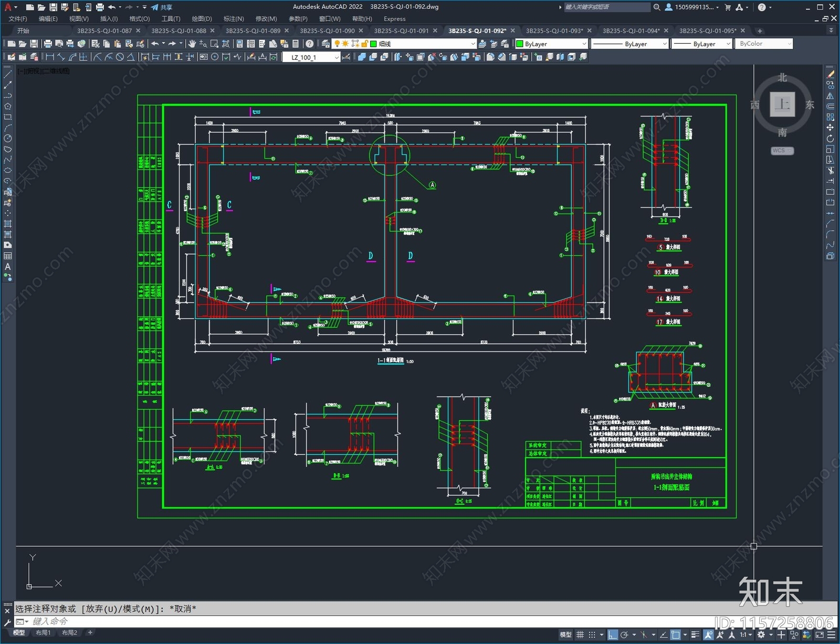
Task: Click the WCS button under the ViewCube
Action: point(782,151)
